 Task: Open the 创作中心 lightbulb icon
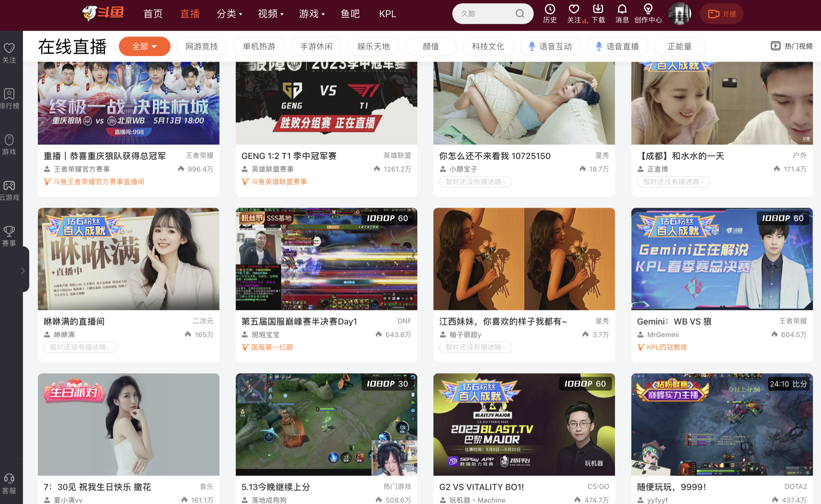[648, 9]
